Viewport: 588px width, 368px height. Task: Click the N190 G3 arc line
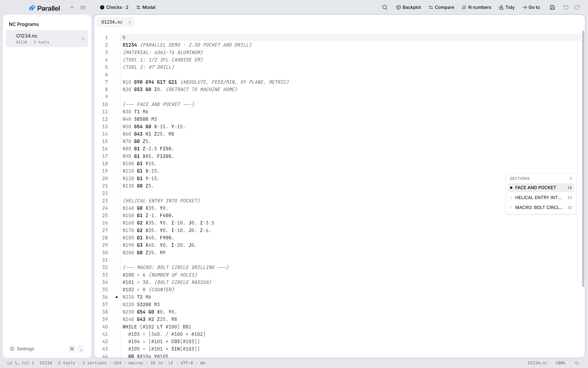pyautogui.click(x=160, y=245)
